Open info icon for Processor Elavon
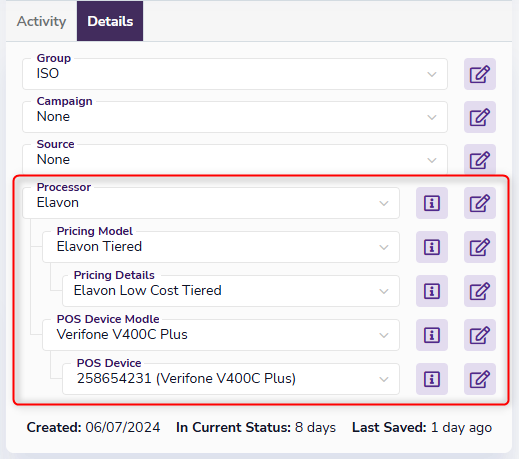Viewport: 519px width, 459px height. [432, 203]
